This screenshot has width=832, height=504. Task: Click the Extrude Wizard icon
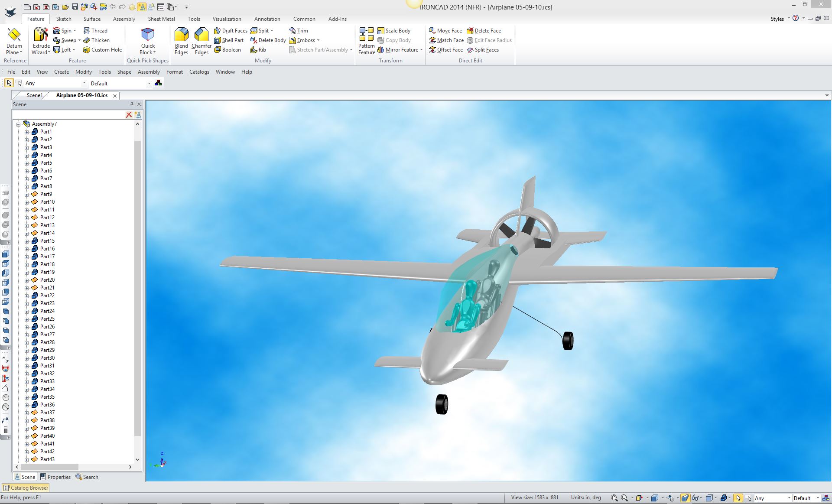41,35
